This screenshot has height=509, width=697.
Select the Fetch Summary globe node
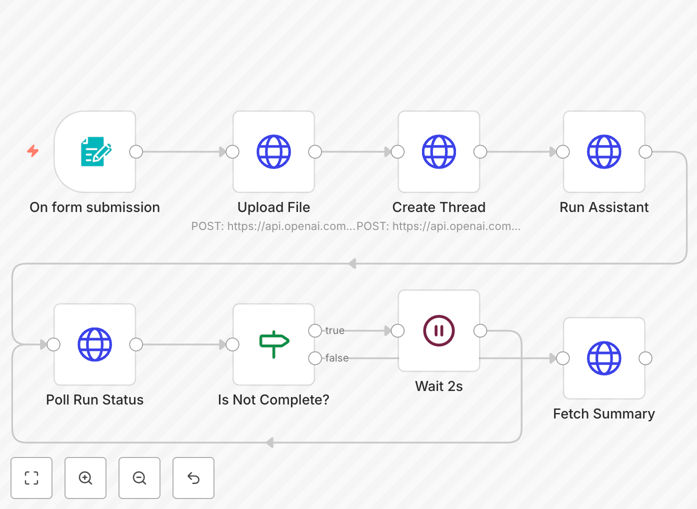pyautogui.click(x=604, y=358)
